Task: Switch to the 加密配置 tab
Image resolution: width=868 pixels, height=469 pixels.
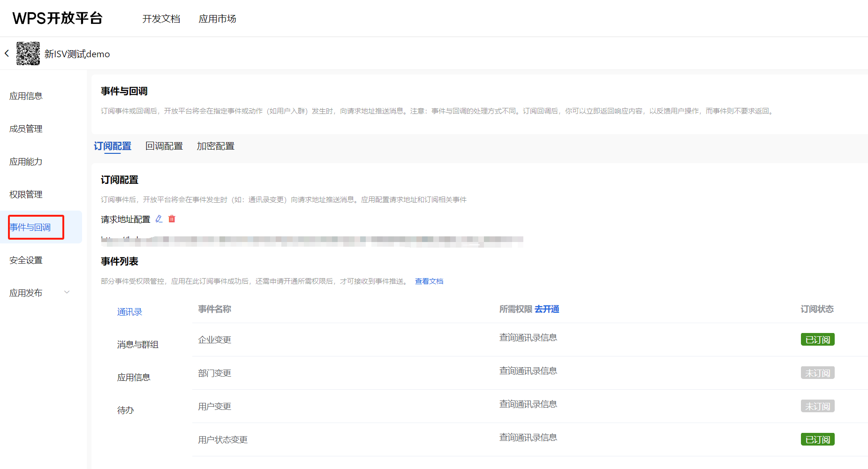Action: 215,146
